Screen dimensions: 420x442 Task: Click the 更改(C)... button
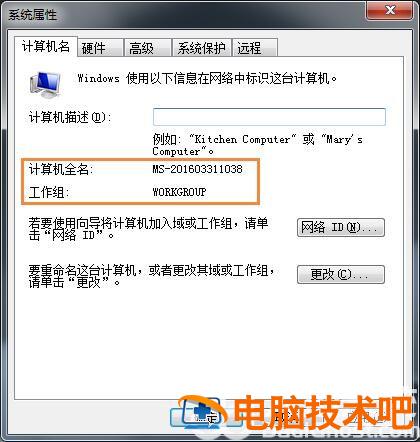click(341, 274)
